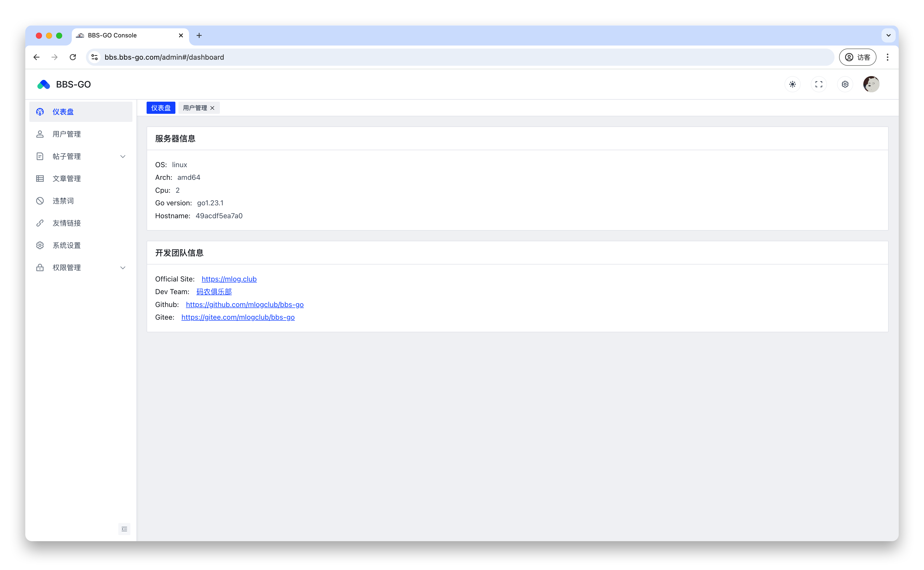Go to 用户管理 in the sidebar
The width and height of the screenshot is (924, 570).
[x=81, y=134]
